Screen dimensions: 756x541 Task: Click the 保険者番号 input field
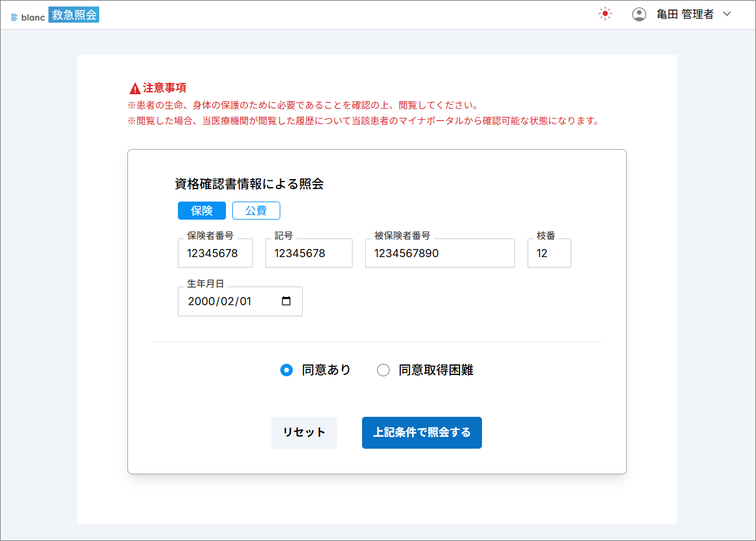[x=215, y=253]
